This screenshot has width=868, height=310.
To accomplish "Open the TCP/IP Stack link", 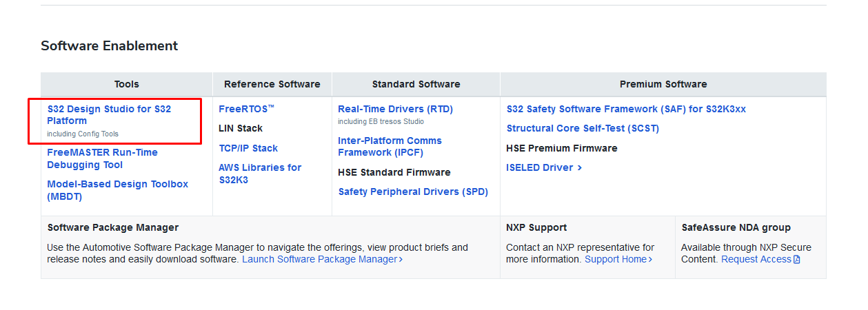I will tap(248, 148).
